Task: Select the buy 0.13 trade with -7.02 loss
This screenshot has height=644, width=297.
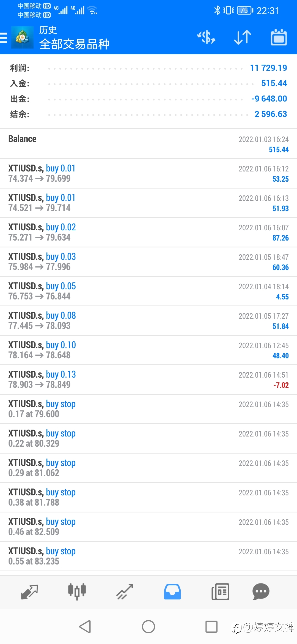Action: 148,380
